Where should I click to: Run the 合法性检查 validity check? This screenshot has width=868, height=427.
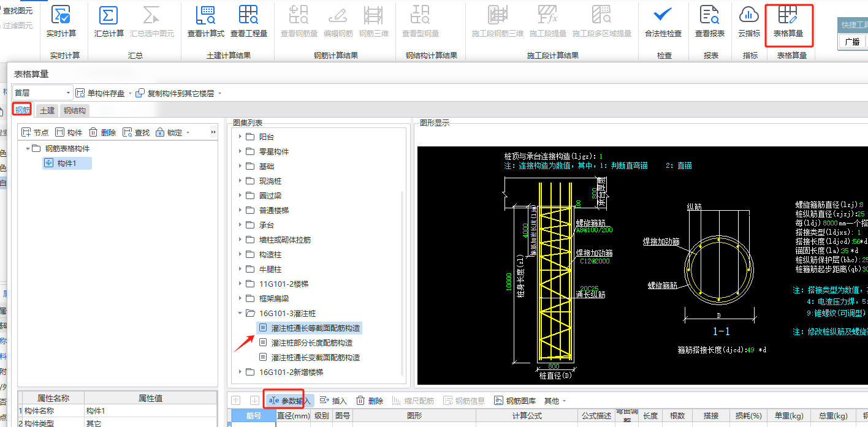click(x=663, y=22)
